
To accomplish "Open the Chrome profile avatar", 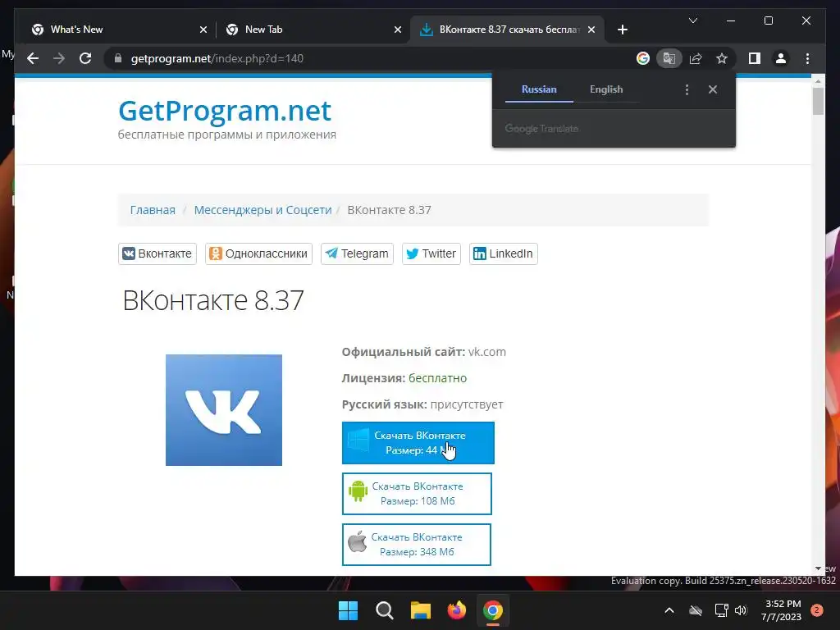I will (x=781, y=58).
